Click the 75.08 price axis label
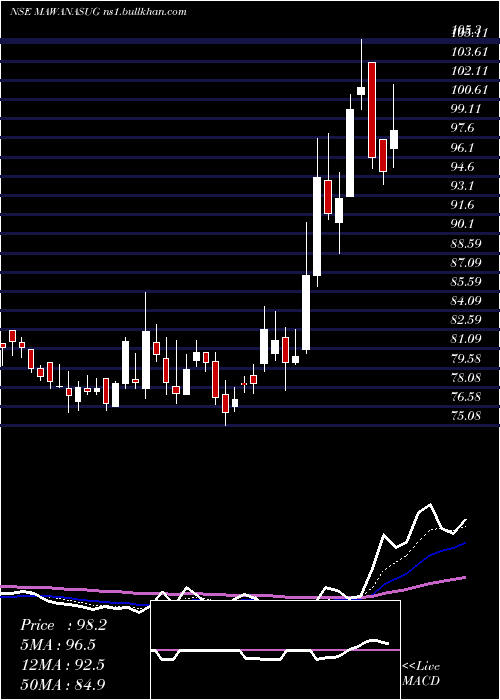The height and width of the screenshot is (700, 500). coord(466,416)
